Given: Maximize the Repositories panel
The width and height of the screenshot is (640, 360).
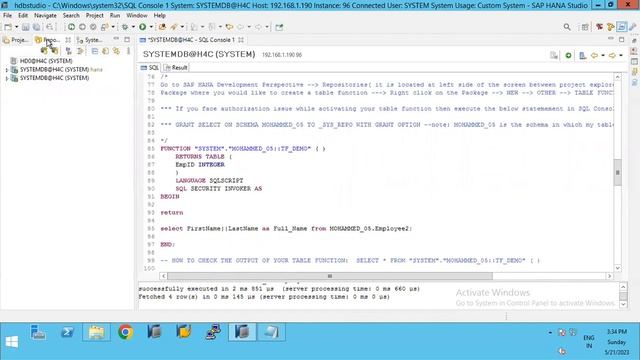Looking at the screenshot, I should click(x=127, y=40).
